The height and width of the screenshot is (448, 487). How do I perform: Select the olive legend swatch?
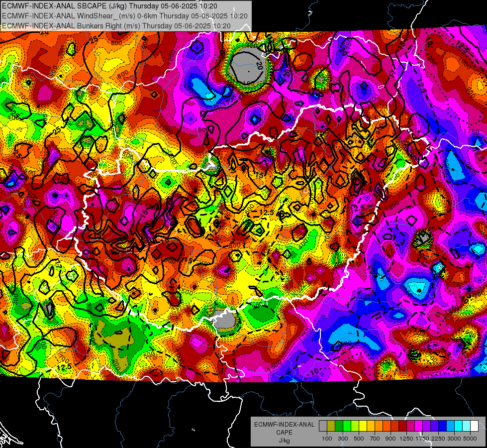(331, 426)
